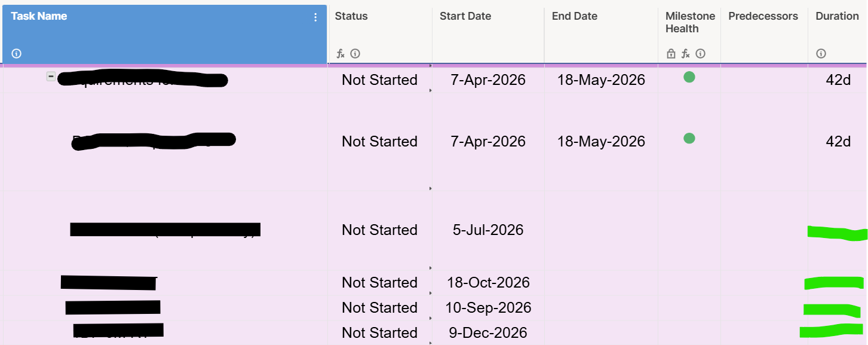
Task: Click the formula icon under Milestone Health
Action: (686, 54)
